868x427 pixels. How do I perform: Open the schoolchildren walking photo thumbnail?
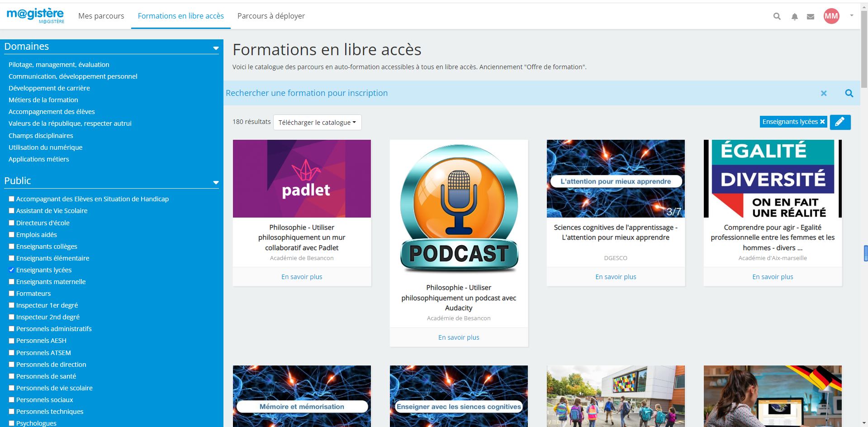(x=616, y=396)
